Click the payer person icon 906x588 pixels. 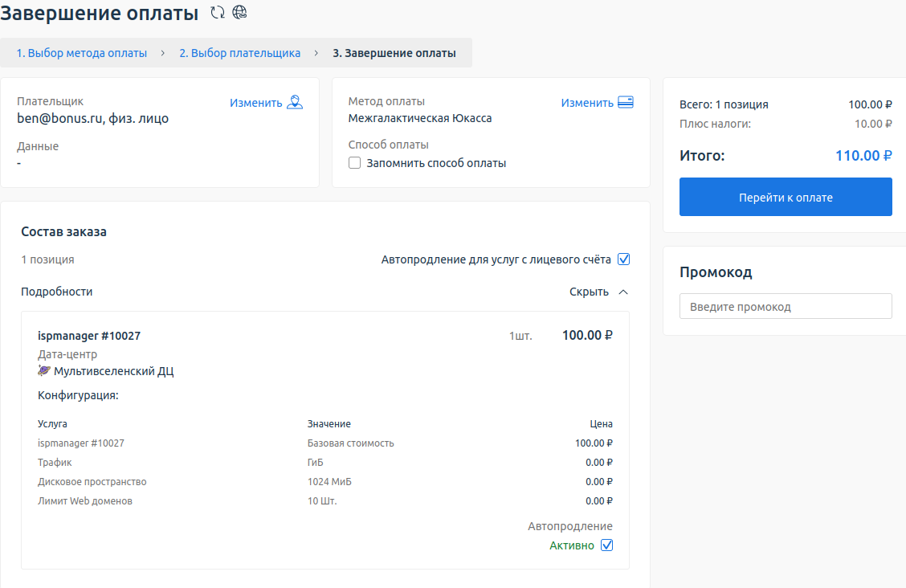(x=295, y=102)
